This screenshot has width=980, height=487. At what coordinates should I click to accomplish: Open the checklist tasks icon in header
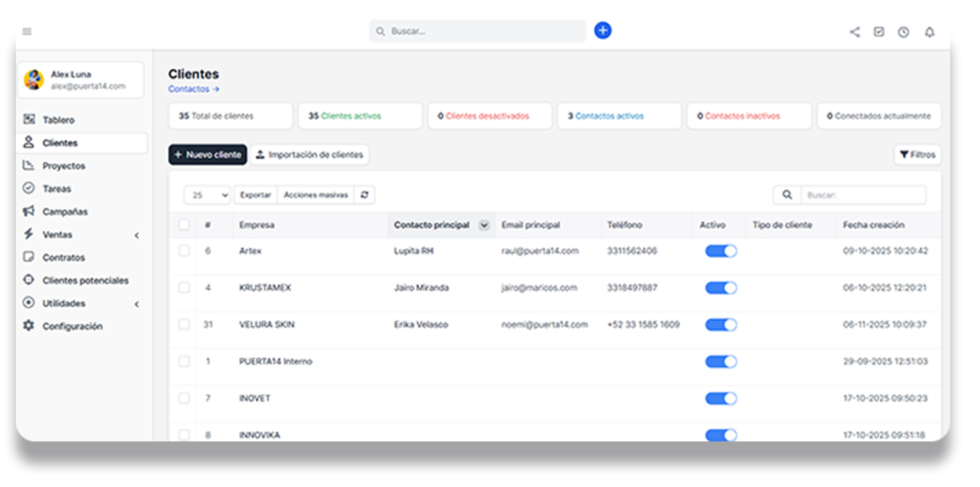point(879,32)
